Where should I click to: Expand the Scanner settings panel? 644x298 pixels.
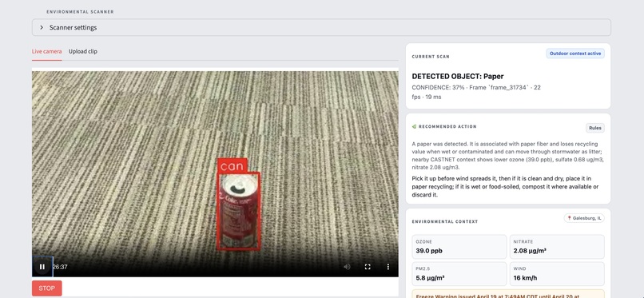(321, 27)
